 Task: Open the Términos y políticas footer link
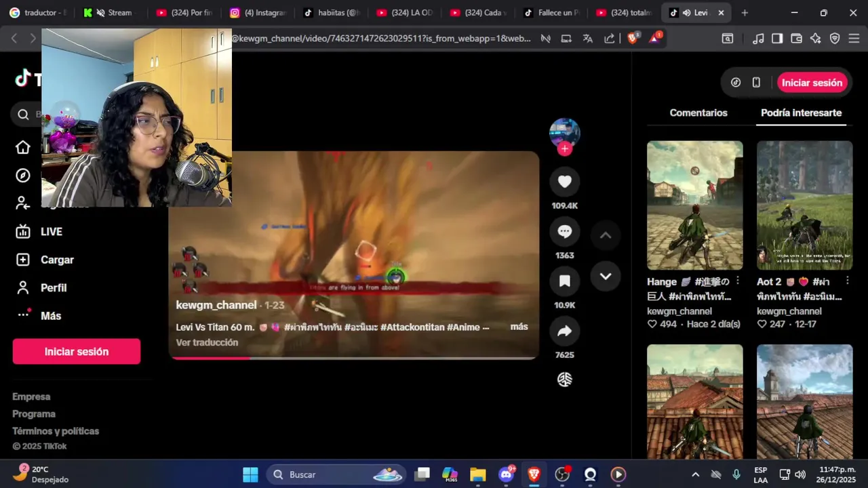(56, 431)
